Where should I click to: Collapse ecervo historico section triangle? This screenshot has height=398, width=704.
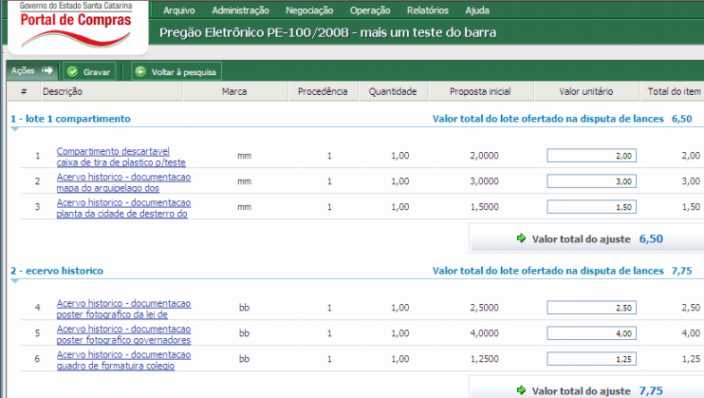click(x=15, y=281)
